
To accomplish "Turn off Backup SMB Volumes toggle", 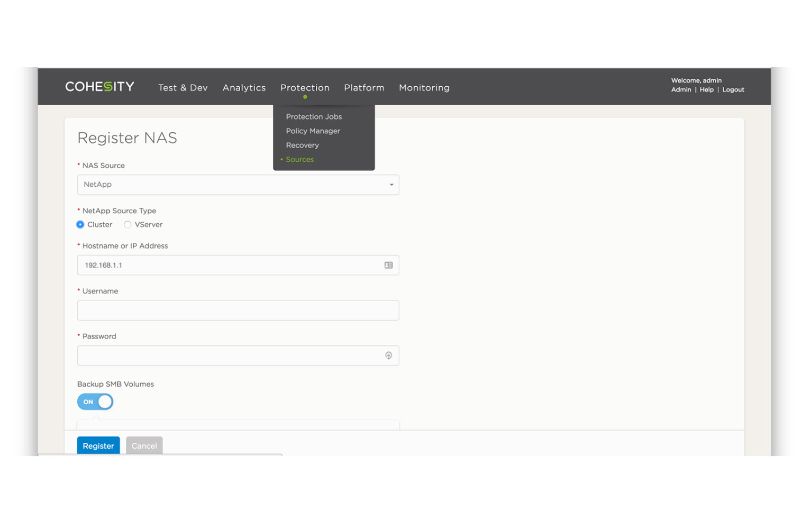I will pyautogui.click(x=95, y=402).
